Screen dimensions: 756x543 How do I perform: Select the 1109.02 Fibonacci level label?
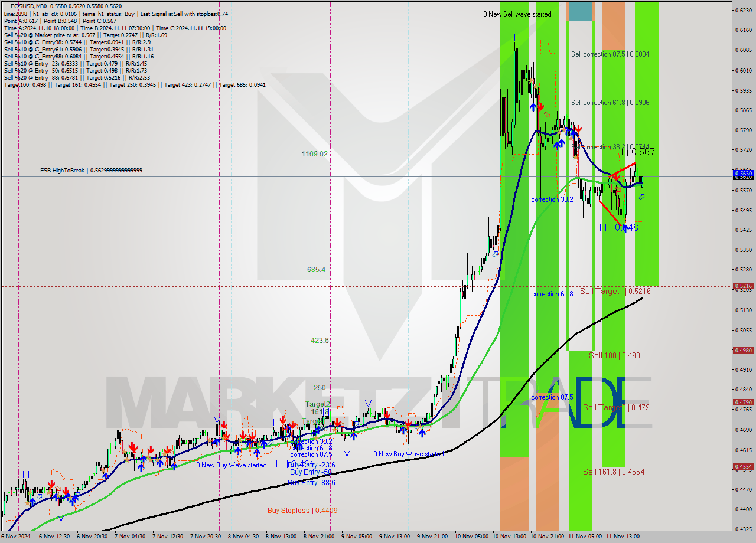pos(314,153)
